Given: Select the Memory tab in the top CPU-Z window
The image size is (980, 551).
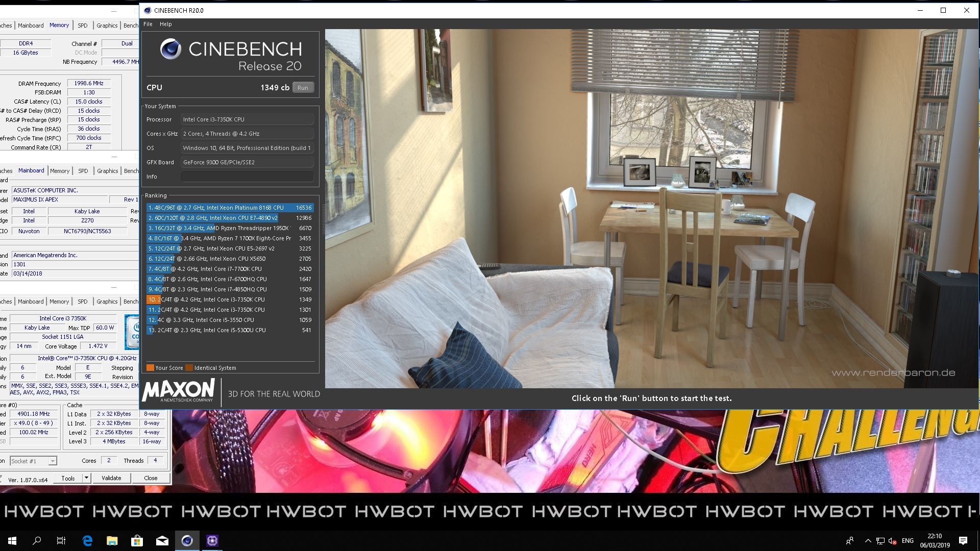Looking at the screenshot, I should point(59,25).
